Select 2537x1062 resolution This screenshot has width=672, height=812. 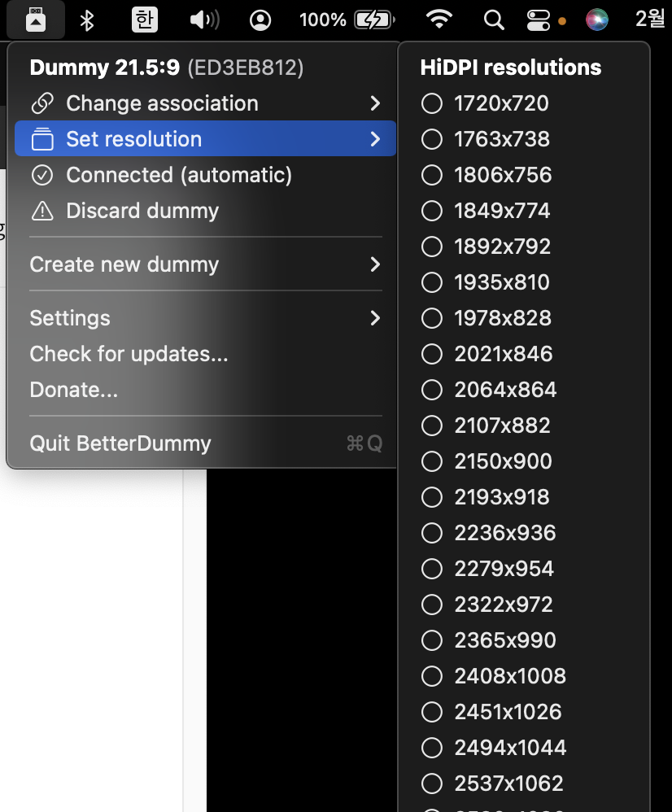(x=523, y=783)
